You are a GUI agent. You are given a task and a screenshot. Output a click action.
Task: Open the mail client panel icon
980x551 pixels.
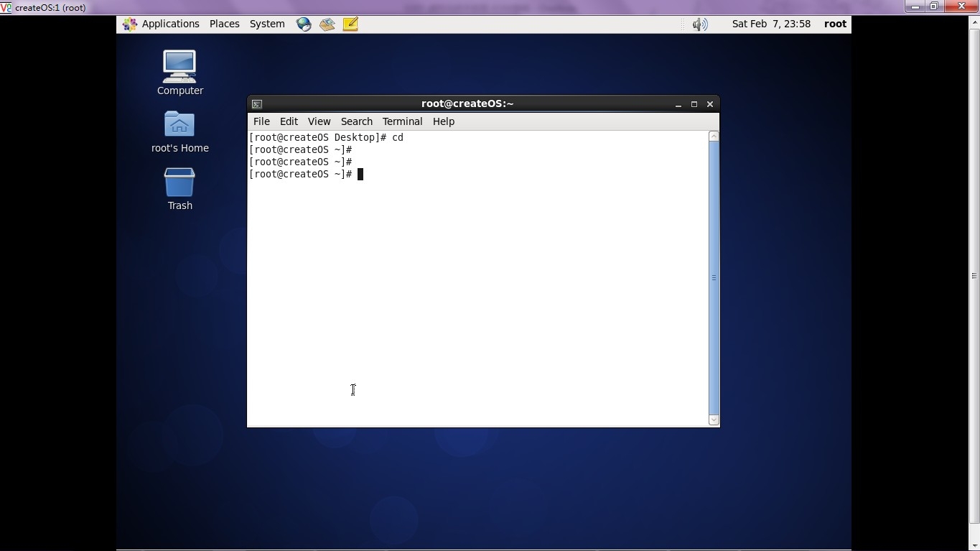point(327,24)
